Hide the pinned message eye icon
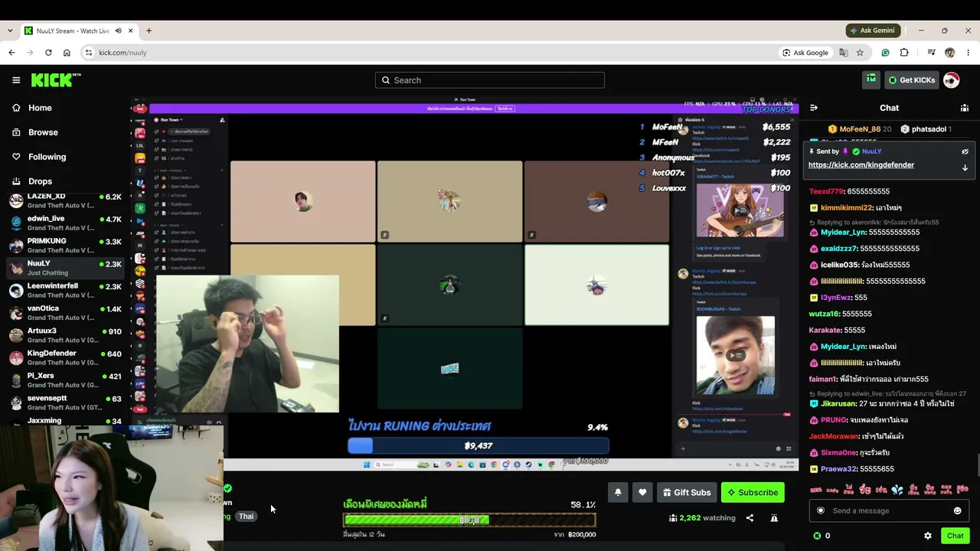Image resolution: width=980 pixels, height=551 pixels. coord(965,152)
